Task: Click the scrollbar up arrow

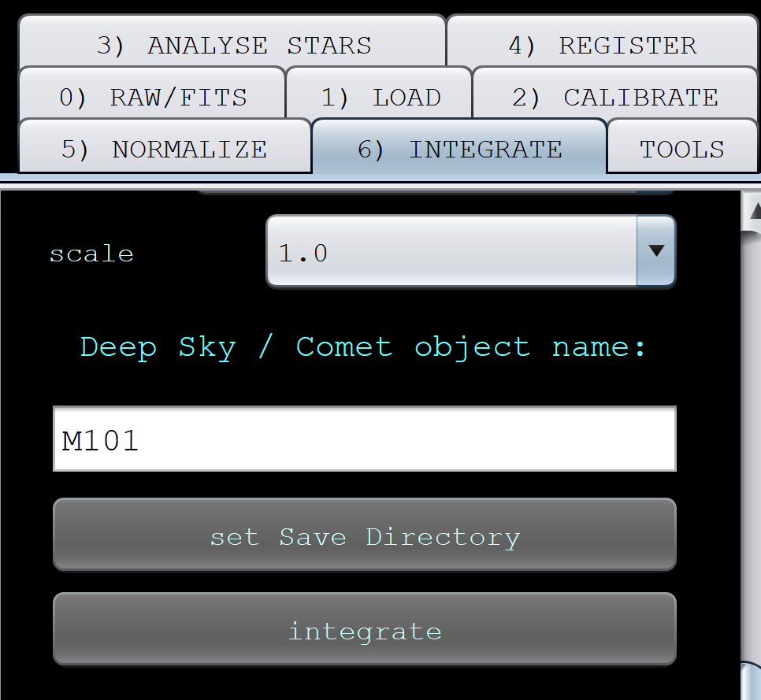Action: point(752,209)
